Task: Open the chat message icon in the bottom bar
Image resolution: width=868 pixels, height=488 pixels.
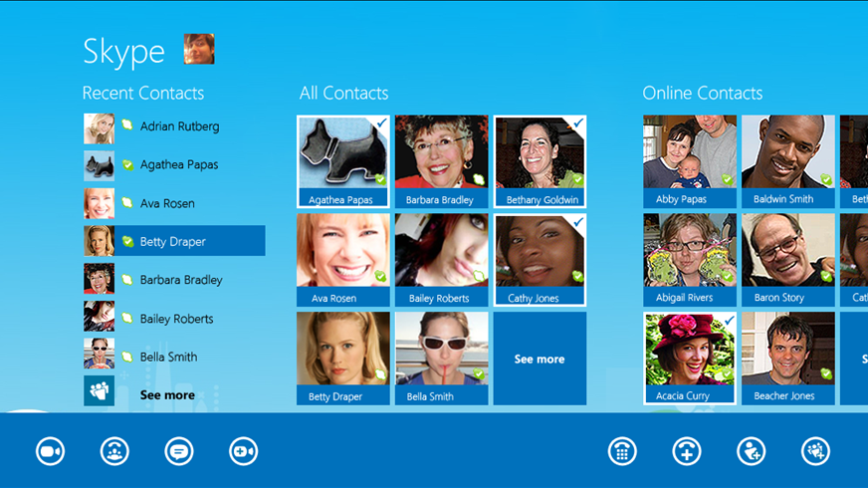Action: 179,451
